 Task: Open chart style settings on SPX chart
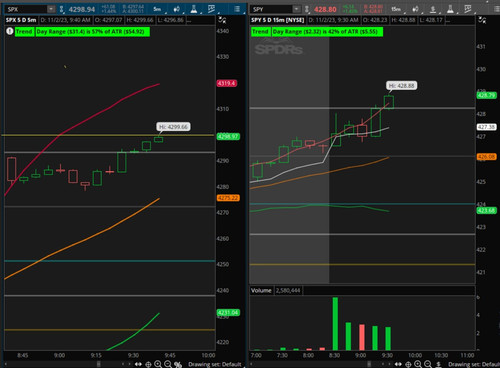click(177, 9)
